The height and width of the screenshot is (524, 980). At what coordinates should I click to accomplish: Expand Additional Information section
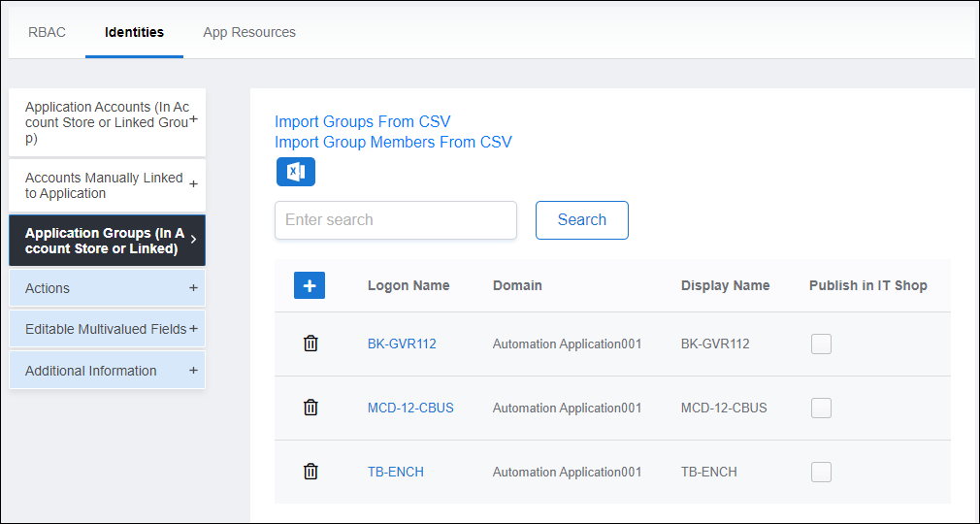coord(193,371)
